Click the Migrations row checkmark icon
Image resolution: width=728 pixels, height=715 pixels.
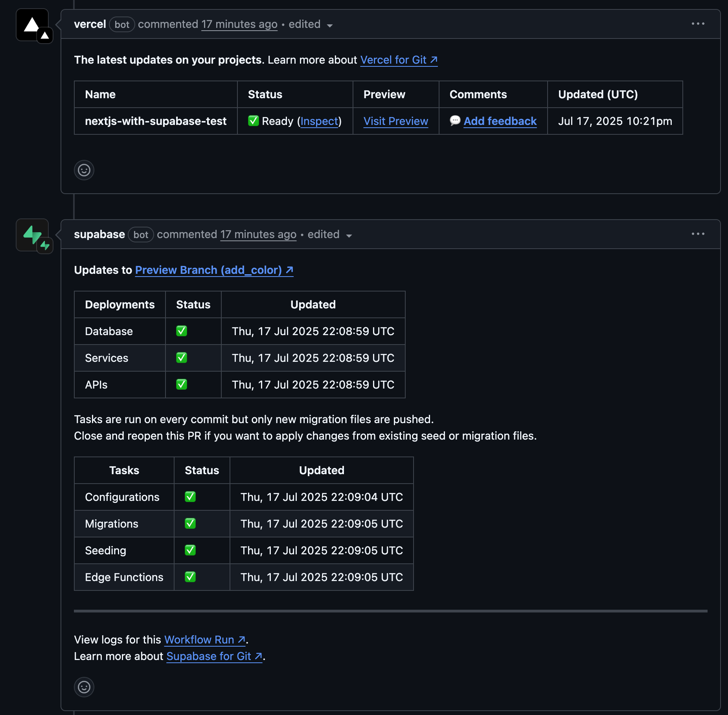190,524
